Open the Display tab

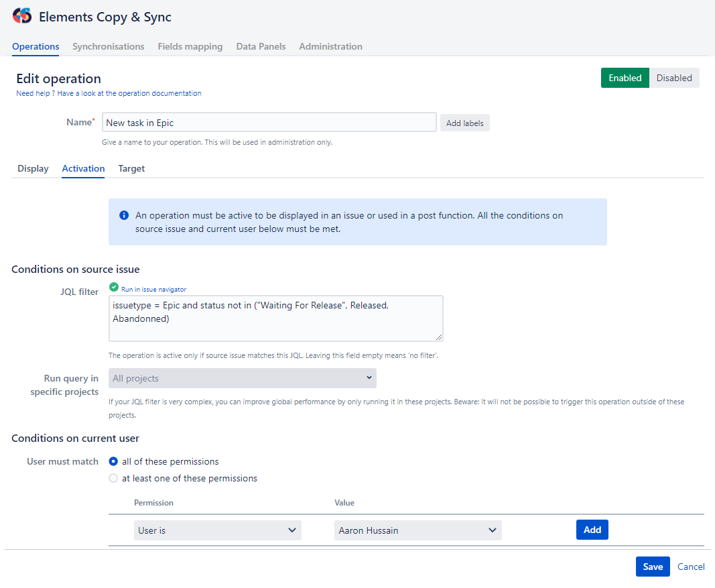pos(33,168)
